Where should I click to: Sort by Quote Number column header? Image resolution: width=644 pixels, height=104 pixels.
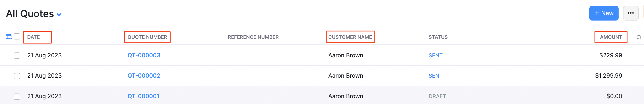click(x=147, y=37)
